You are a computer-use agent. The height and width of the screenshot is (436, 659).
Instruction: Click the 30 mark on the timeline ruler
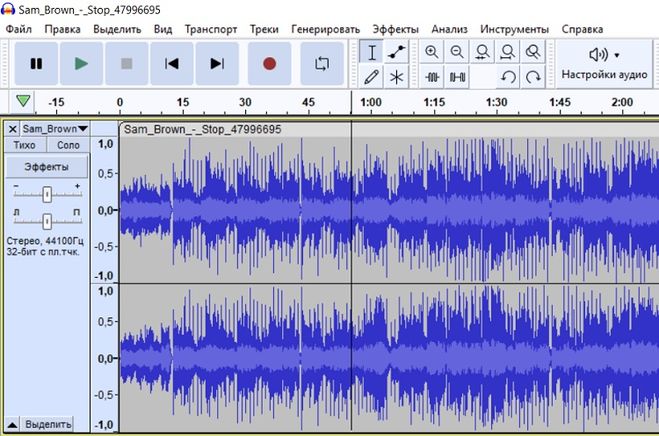pyautogui.click(x=245, y=102)
